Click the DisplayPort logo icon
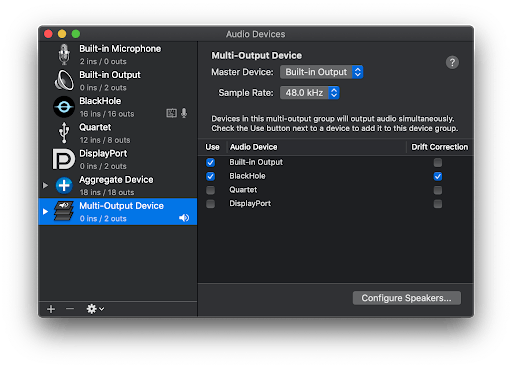Image resolution: width=512 pixels, height=368 pixels. (x=64, y=159)
